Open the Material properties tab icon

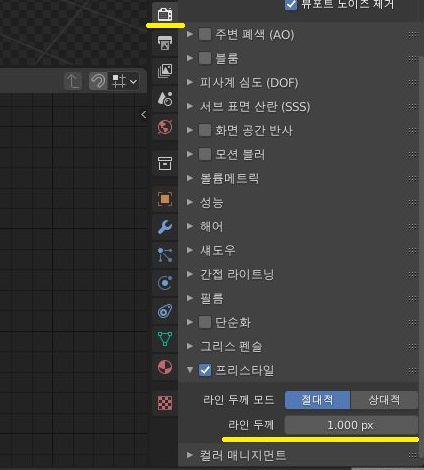[x=165, y=367]
